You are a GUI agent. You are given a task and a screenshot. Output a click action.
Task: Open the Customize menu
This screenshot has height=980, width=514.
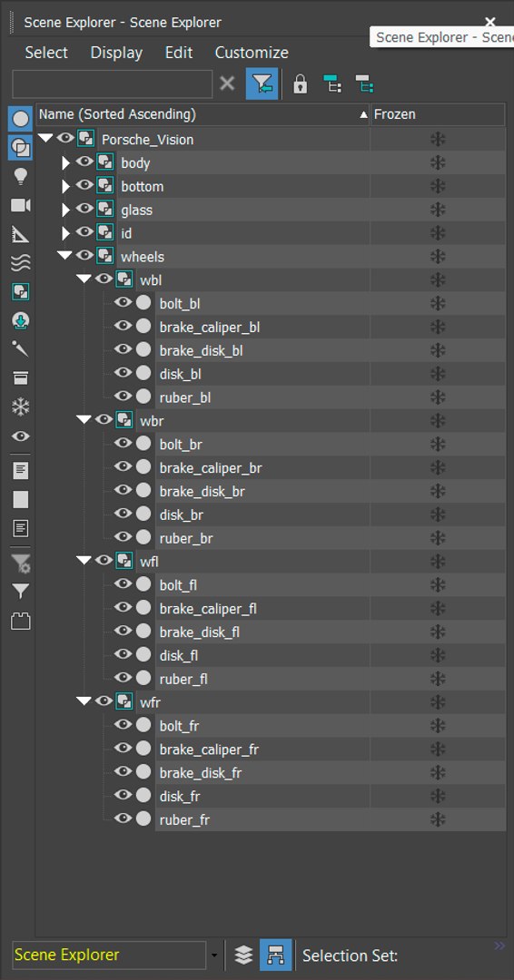252,53
